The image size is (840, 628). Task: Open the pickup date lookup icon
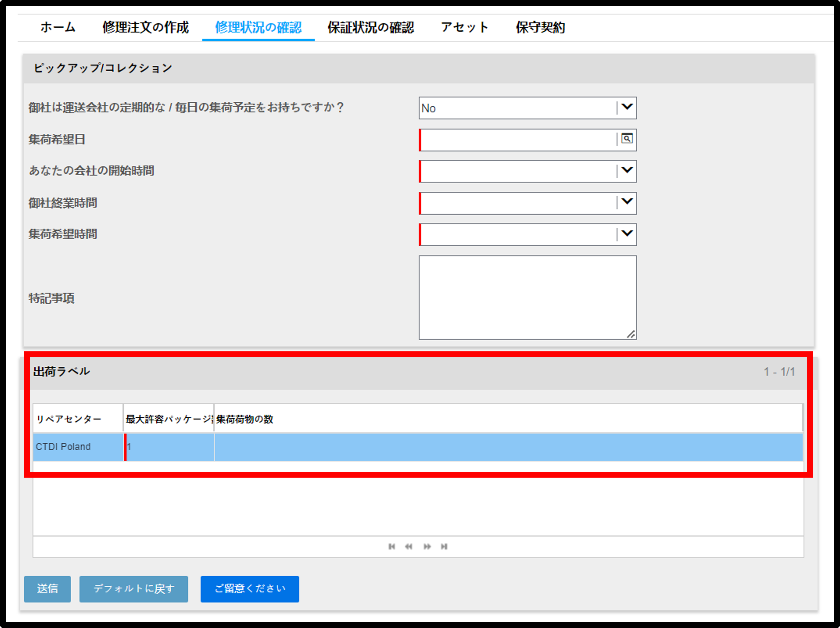click(x=626, y=139)
